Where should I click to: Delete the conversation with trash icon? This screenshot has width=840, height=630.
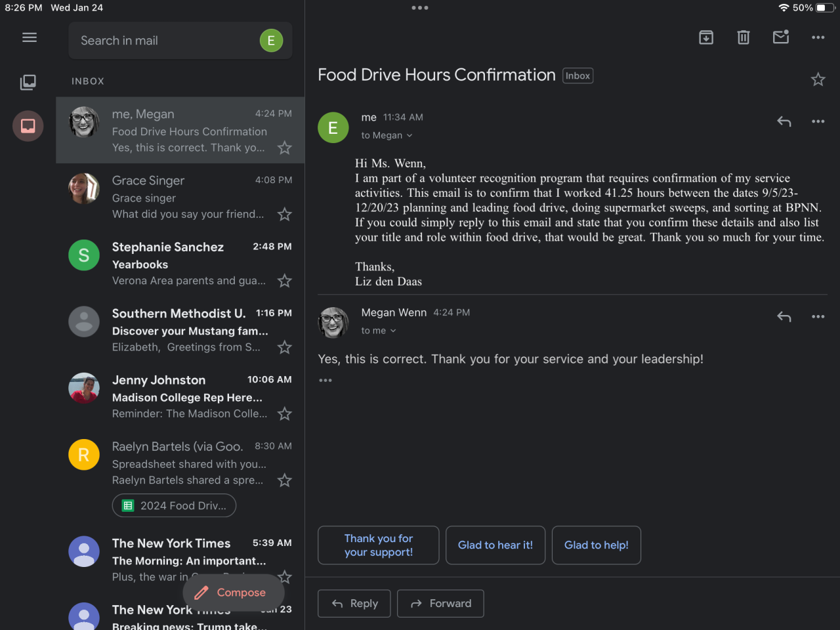click(x=744, y=37)
